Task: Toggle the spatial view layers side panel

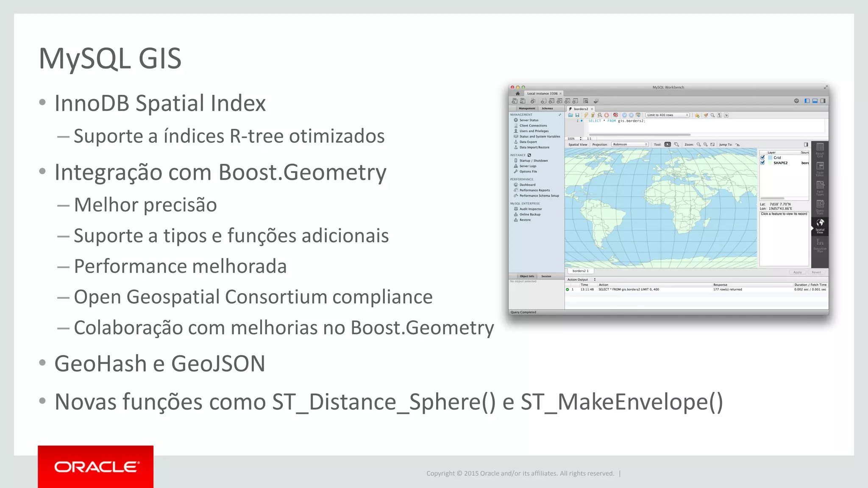Action: (x=806, y=144)
